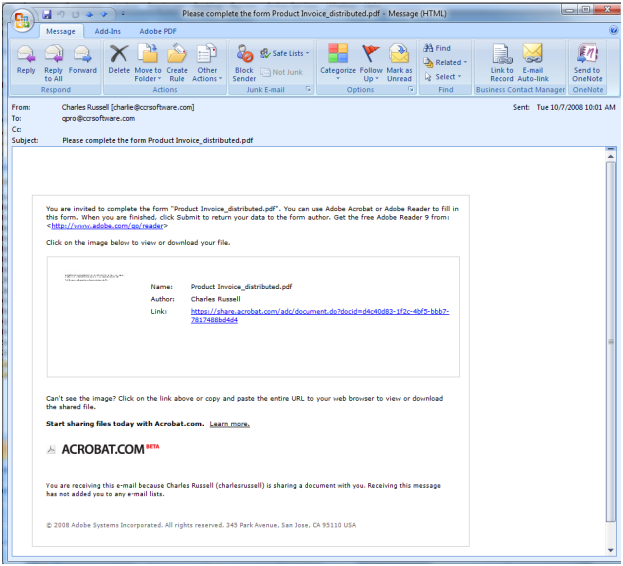The image size is (623, 566).
Task: Click the Sent date and time
Action: click(576, 107)
